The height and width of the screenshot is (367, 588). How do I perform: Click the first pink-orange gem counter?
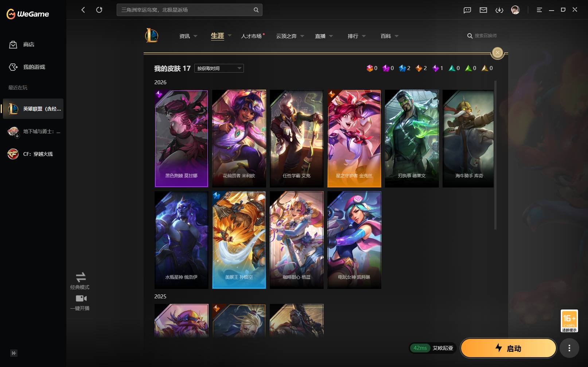coord(372,68)
